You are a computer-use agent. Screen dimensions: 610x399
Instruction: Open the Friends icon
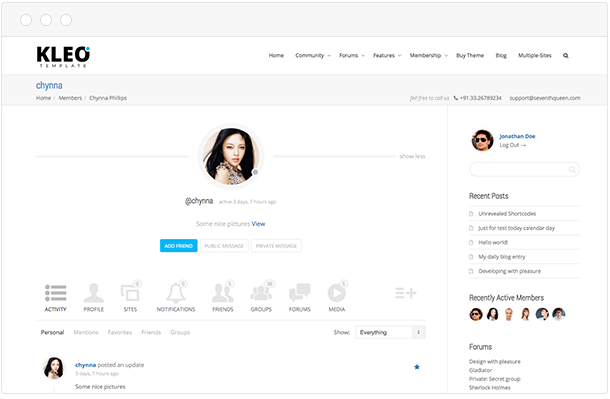pyautogui.click(x=223, y=292)
